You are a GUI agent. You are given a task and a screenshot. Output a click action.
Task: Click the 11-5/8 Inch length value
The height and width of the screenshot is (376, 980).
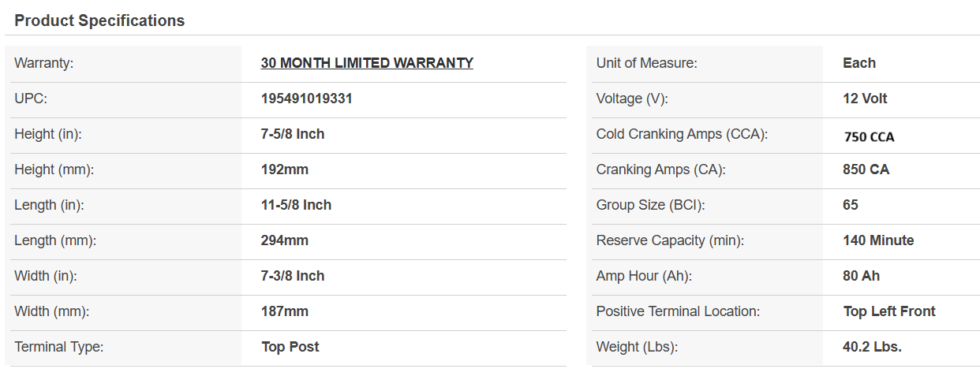coord(296,205)
